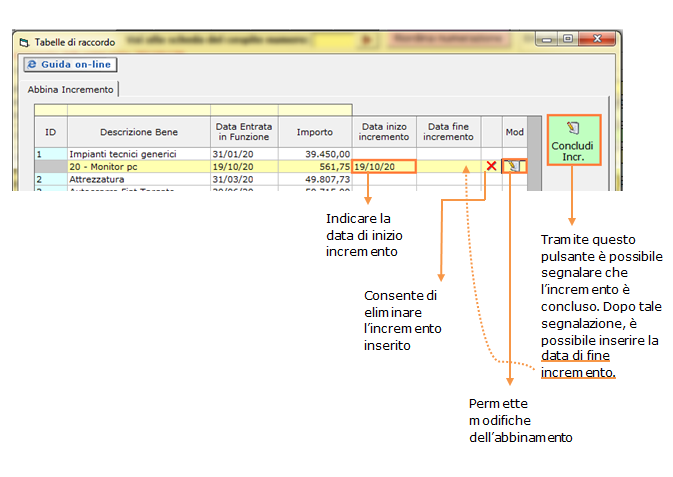Viewport: 673px width, 477px height.
Task: Click Data fine incremento column header
Action: coord(449,132)
